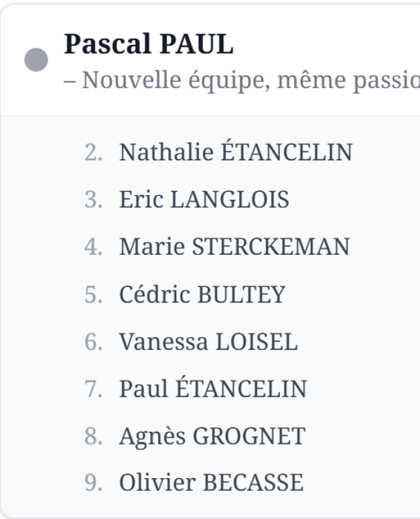Click the position 7 number

(x=94, y=389)
